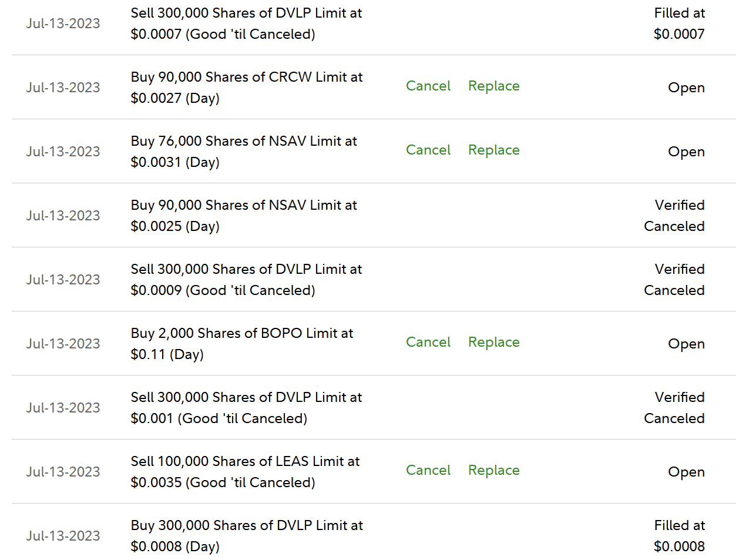This screenshot has width=736, height=560.
Task: Open the DVLP sell order at $0.001
Action: [246, 408]
